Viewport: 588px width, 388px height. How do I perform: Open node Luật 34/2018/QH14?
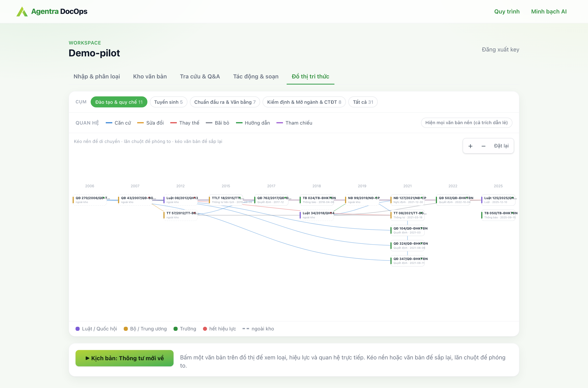317,215
